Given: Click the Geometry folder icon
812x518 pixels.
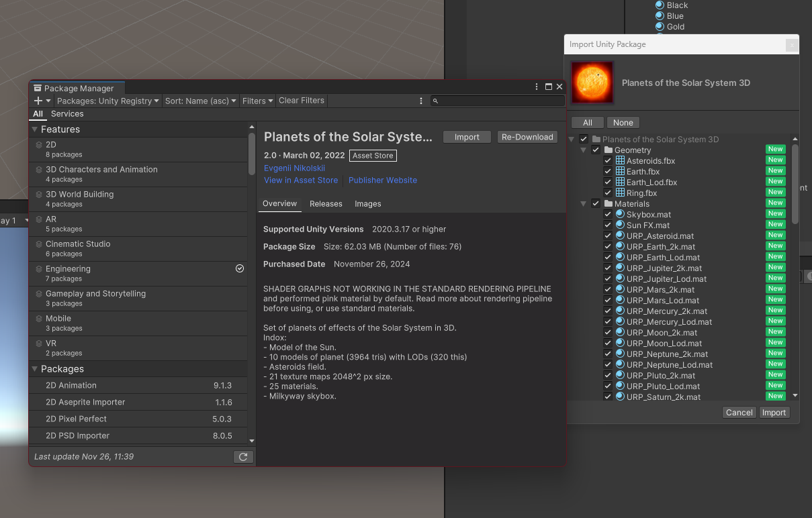Looking at the screenshot, I should (608, 150).
